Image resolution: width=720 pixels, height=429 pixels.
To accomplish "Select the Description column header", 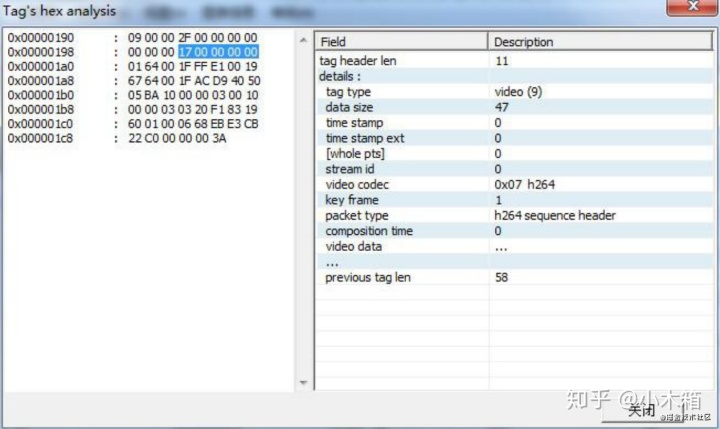I will pyautogui.click(x=600, y=42).
